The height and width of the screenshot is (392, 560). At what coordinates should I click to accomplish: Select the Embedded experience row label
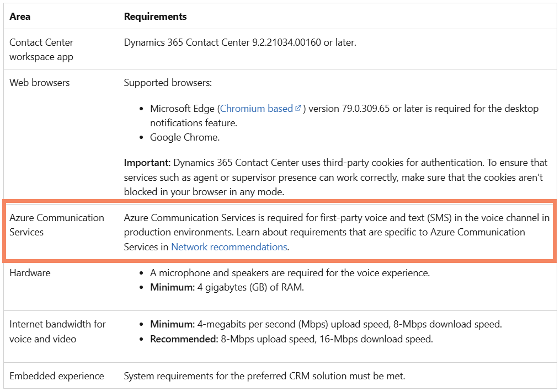click(x=56, y=376)
